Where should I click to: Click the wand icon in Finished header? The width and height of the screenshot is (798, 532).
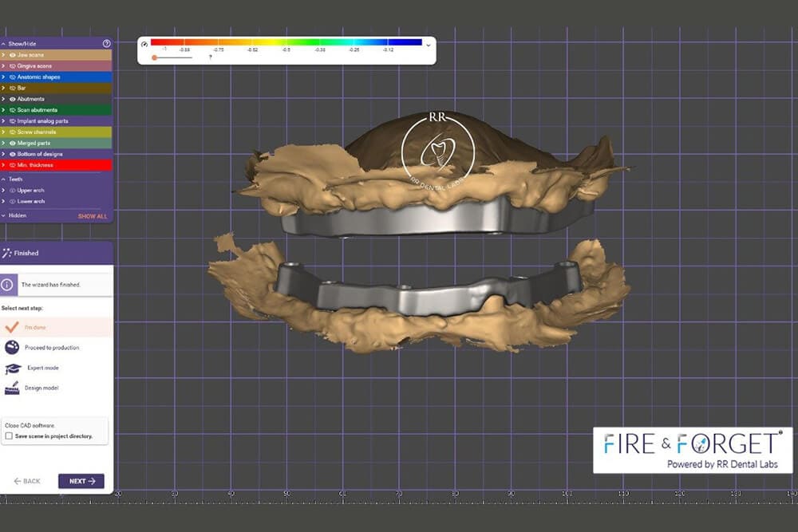click(7, 253)
